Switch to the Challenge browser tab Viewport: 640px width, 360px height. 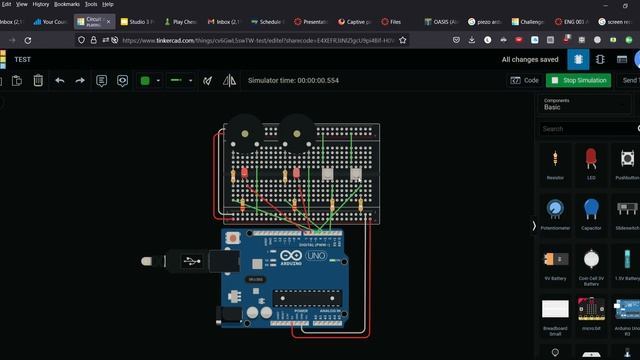tap(528, 22)
